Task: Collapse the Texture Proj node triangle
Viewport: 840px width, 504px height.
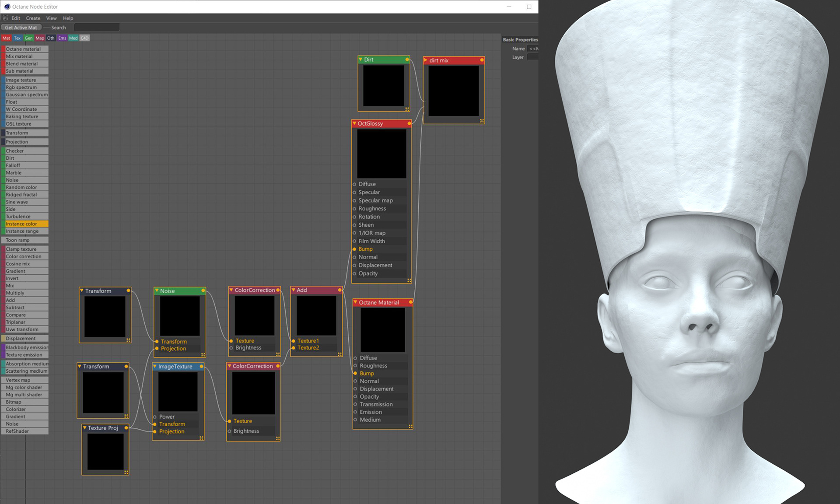Action: click(84, 427)
